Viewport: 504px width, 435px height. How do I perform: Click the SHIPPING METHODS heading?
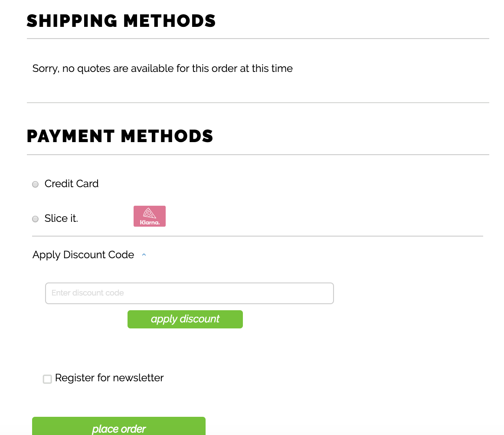pyautogui.click(x=121, y=20)
